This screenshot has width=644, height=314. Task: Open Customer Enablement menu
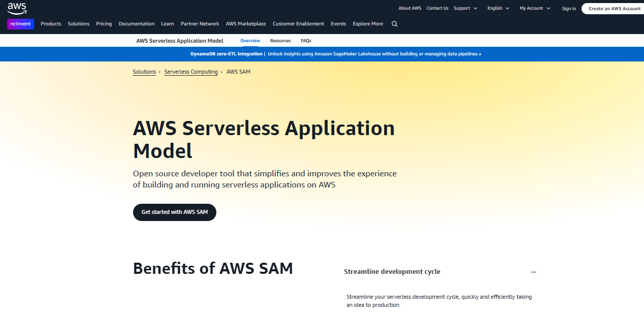298,24
